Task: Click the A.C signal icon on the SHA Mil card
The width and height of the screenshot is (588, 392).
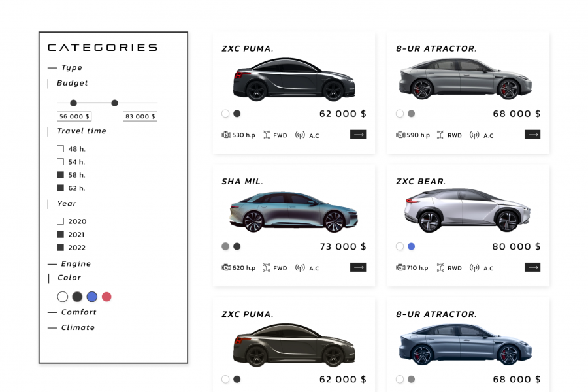Action: point(300,268)
